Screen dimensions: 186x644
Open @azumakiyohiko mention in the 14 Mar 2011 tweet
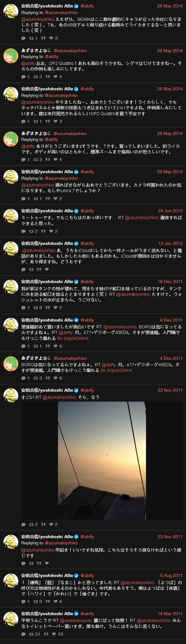coord(153,620)
